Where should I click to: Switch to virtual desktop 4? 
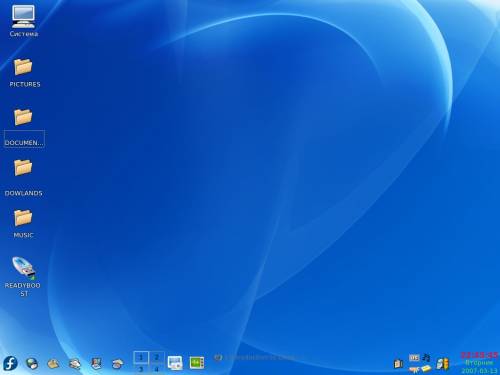point(156,369)
